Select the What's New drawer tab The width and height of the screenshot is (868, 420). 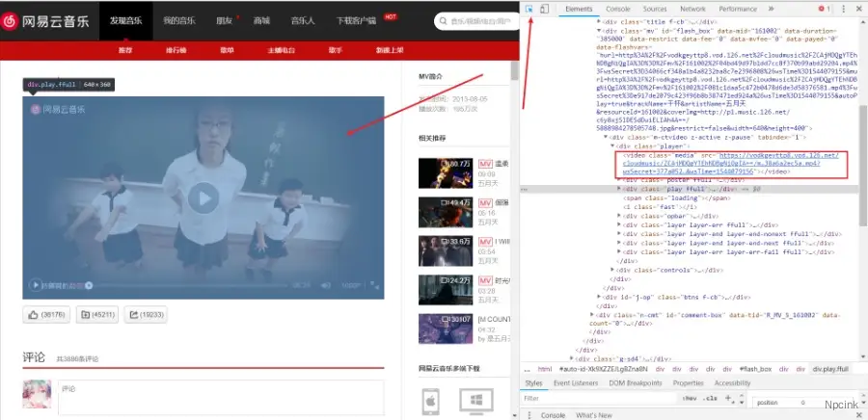[x=594, y=415]
